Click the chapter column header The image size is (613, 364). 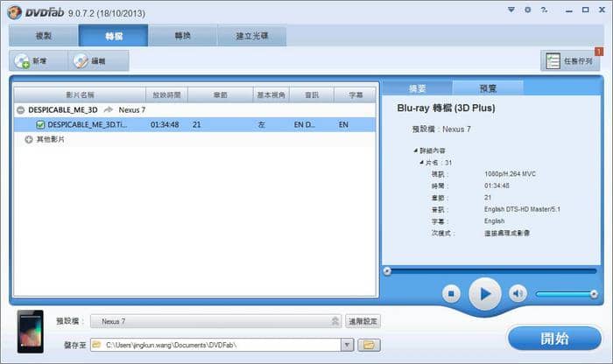(221, 94)
